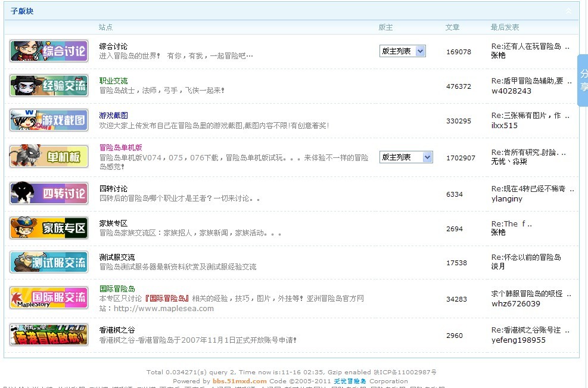The width and height of the screenshot is (588, 388).
Task: Open last post Re:还有人在玩冒险岛
Action: tap(530, 46)
